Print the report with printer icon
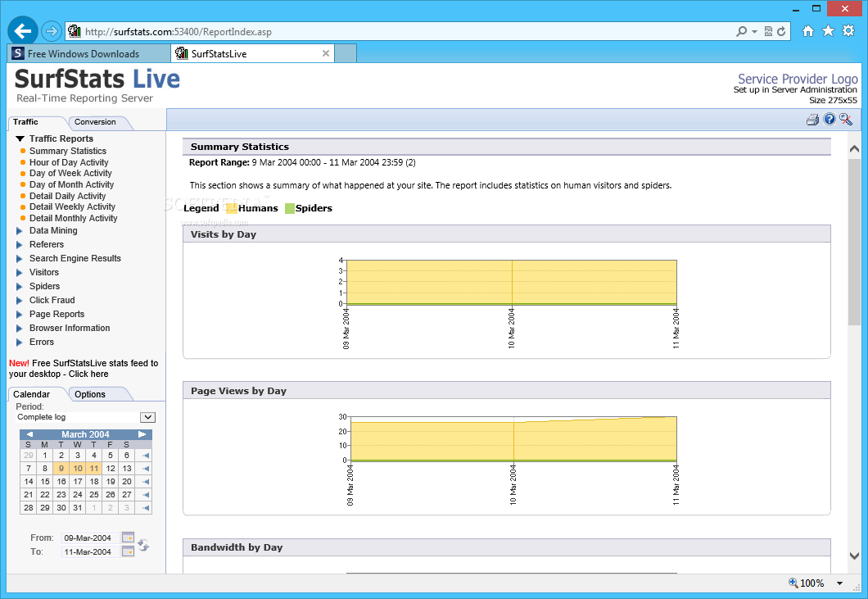 coord(812,119)
